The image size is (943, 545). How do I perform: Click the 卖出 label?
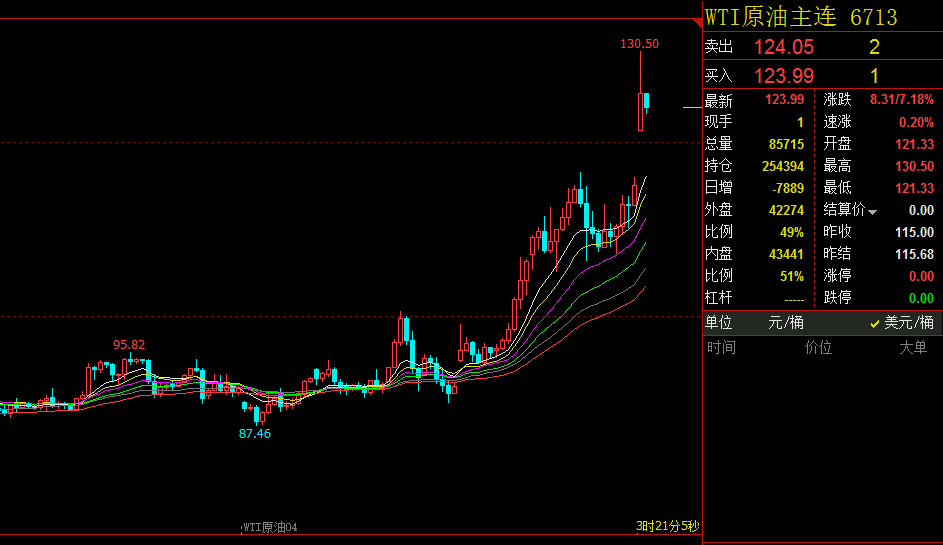click(x=719, y=47)
